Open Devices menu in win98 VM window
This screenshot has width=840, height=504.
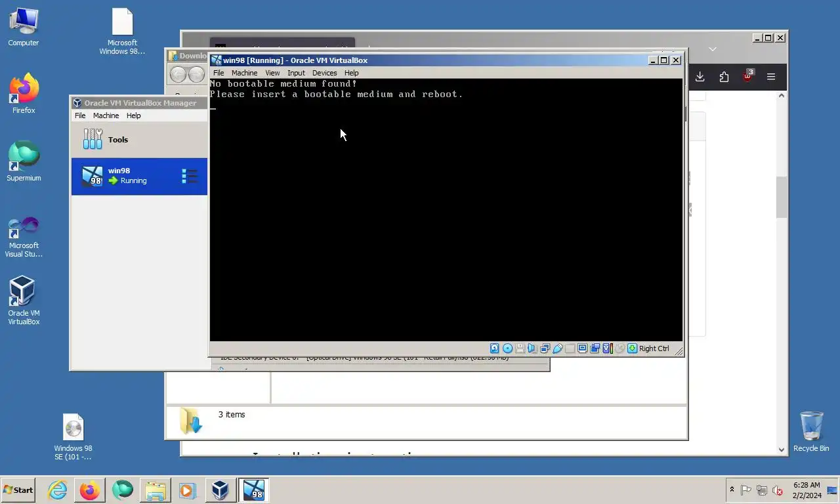point(324,73)
